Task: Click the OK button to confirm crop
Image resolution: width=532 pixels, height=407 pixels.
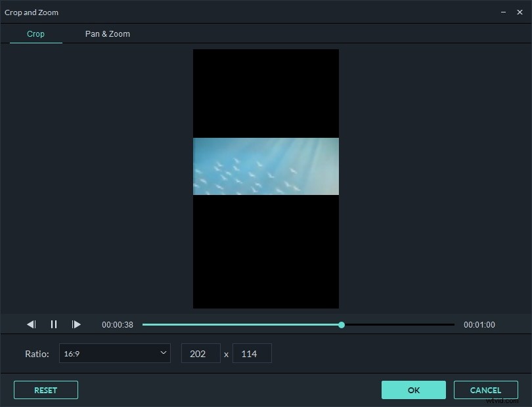Action: [413, 390]
